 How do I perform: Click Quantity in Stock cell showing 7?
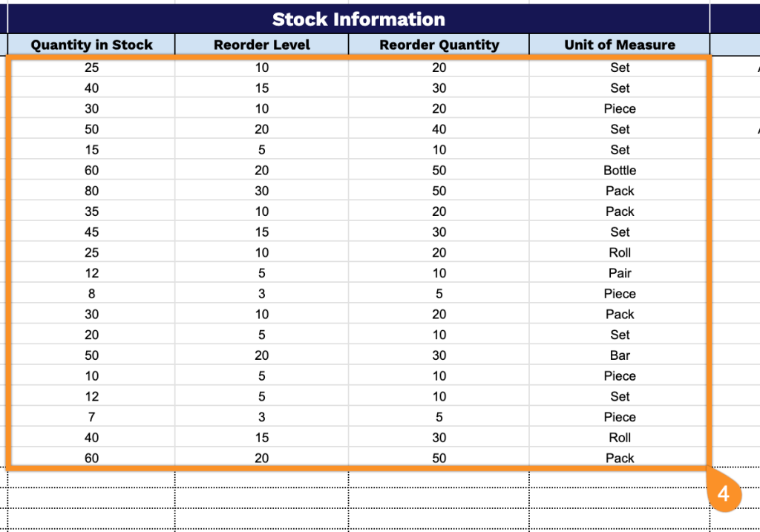(91, 417)
